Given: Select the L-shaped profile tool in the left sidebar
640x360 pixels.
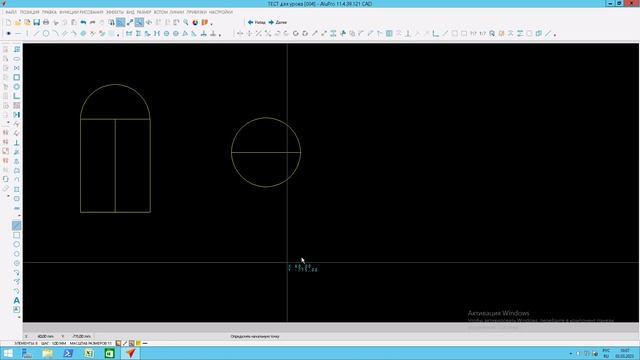Looking at the screenshot, I should (16, 96).
